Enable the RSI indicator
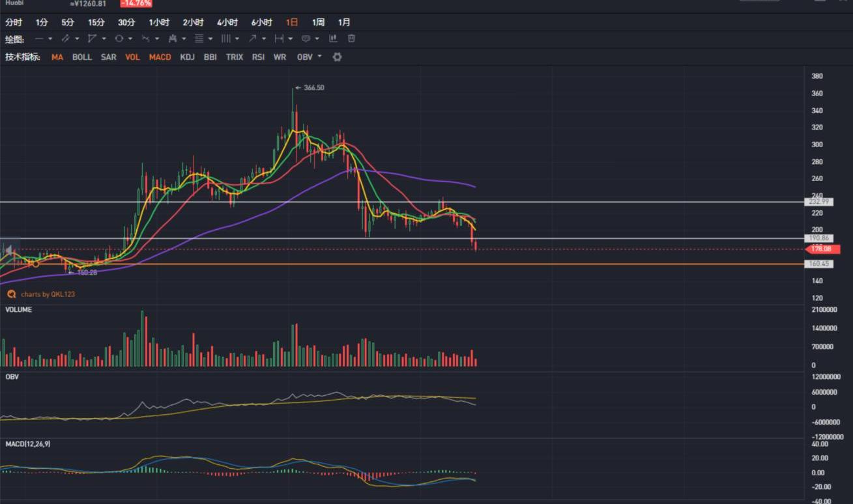The image size is (853, 504). (x=258, y=57)
